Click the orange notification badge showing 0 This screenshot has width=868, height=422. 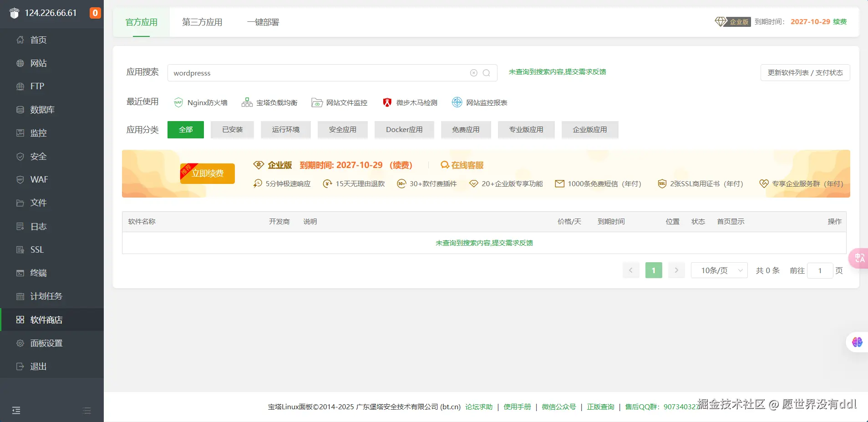95,13
